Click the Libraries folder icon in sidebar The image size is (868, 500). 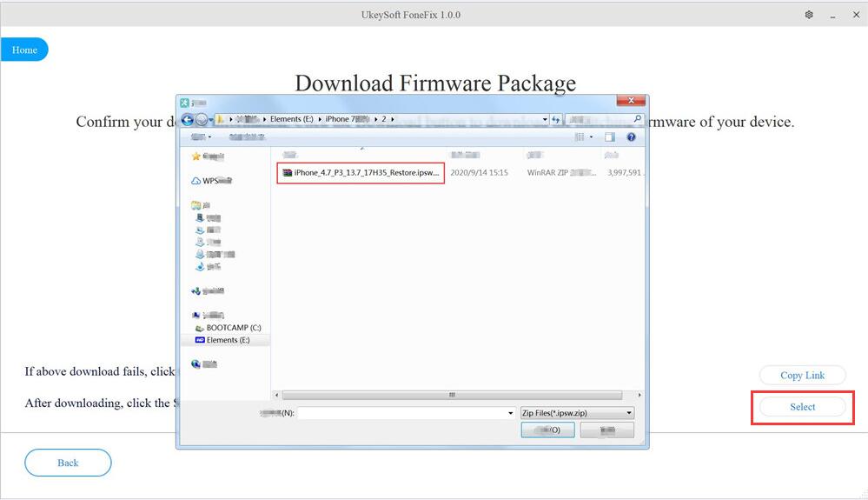[x=196, y=205]
